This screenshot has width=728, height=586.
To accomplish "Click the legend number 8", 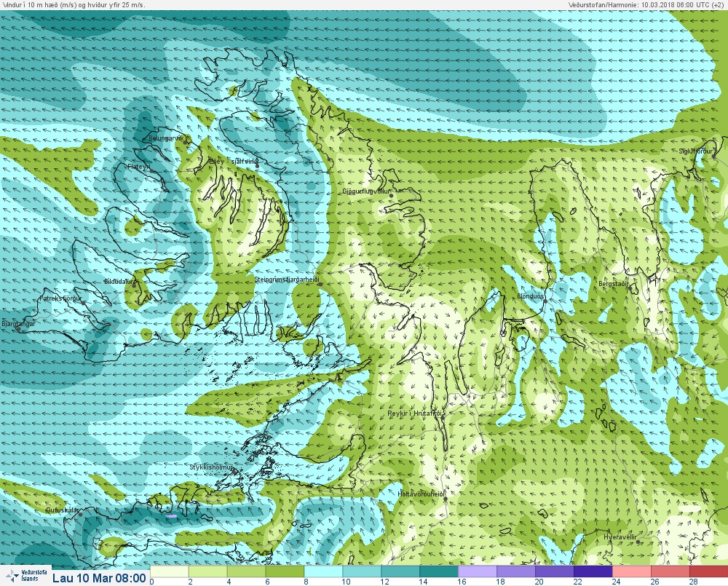I will 306,582.
